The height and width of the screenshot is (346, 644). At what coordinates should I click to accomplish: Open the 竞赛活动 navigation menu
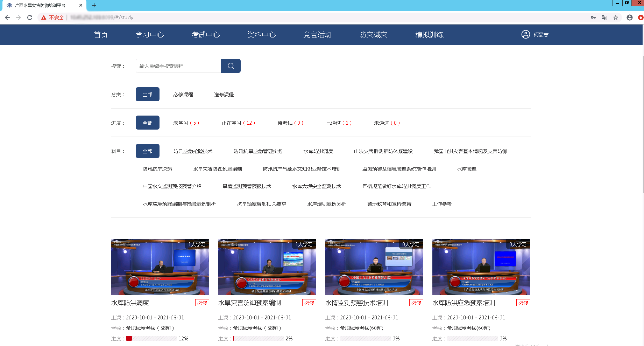click(318, 34)
